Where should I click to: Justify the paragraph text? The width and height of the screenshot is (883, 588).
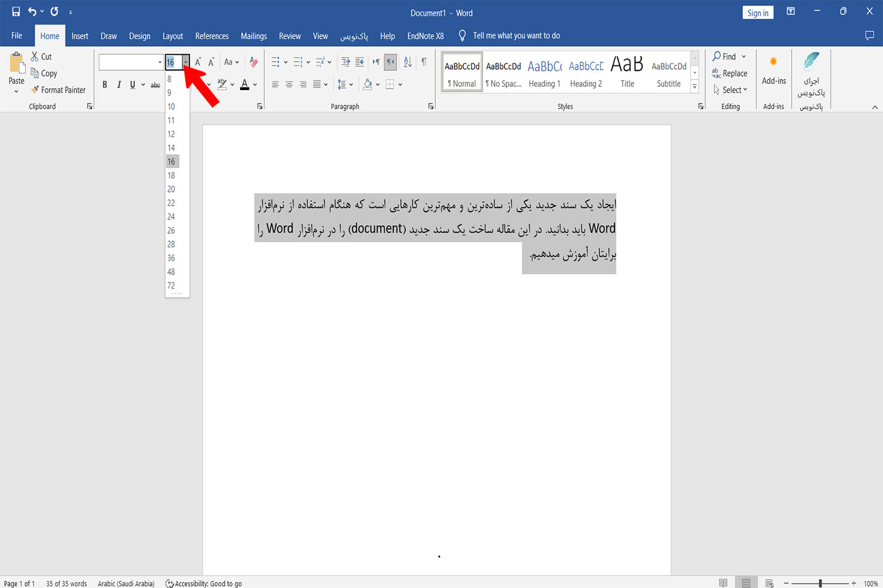point(317,85)
